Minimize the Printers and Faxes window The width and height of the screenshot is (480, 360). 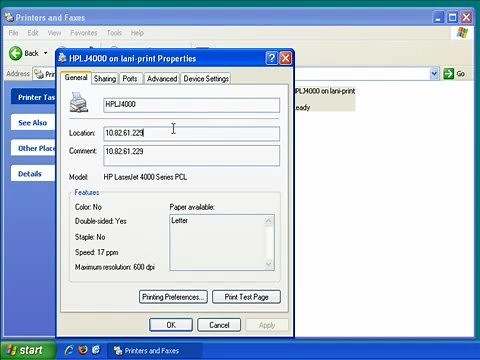[x=438, y=18]
